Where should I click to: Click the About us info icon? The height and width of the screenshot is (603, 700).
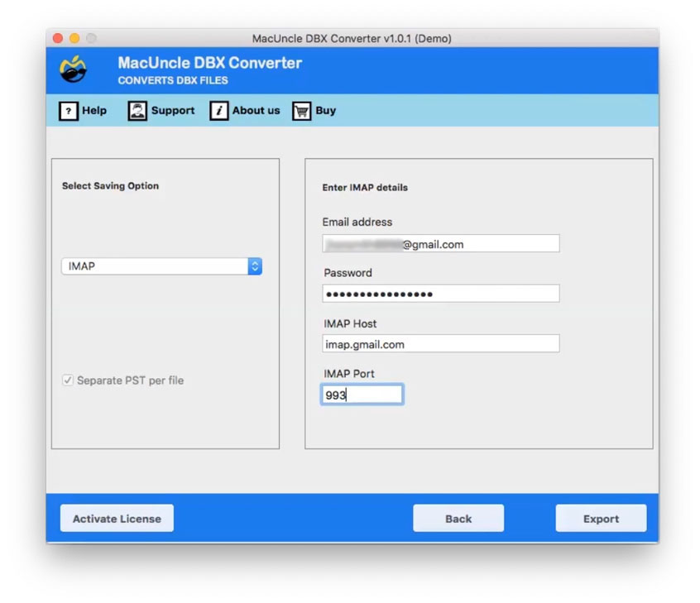[x=218, y=110]
